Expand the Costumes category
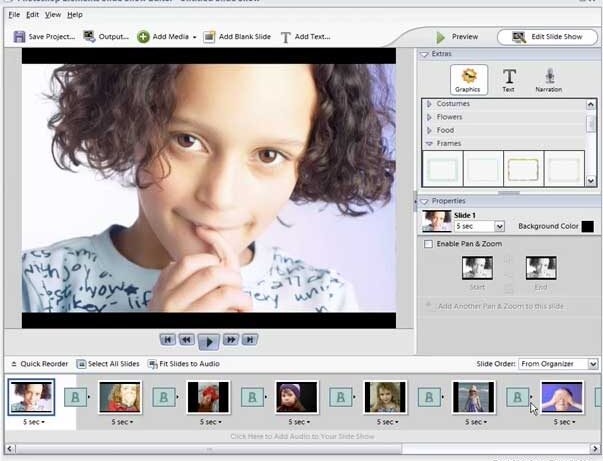Image resolution: width=603 pixels, height=461 pixels. (x=429, y=104)
